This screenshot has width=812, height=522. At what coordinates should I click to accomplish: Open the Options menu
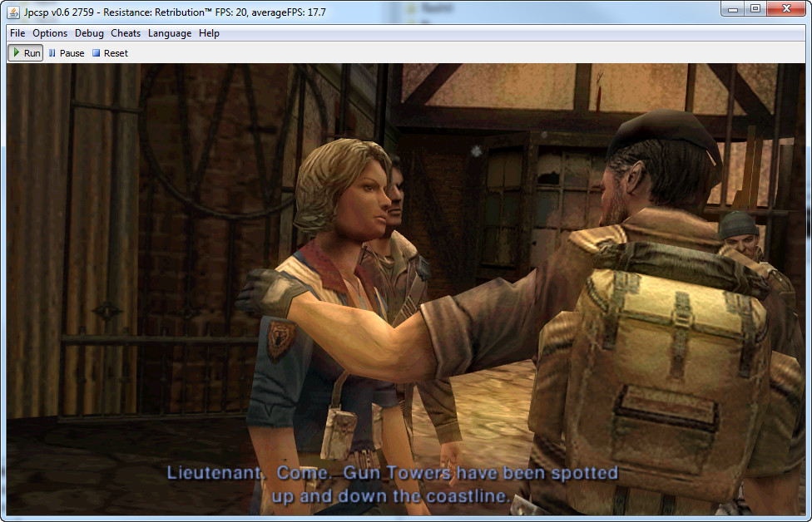tap(50, 33)
